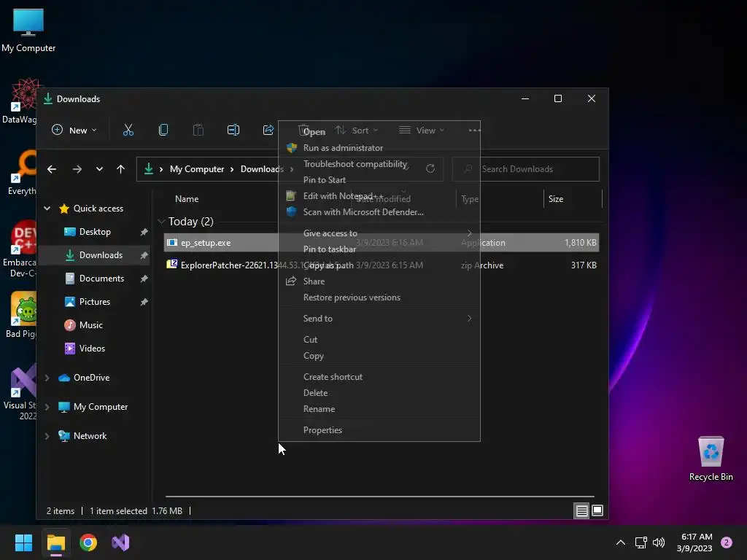This screenshot has width=747, height=560.
Task: Click My Computer in address breadcrumb
Action: (197, 169)
